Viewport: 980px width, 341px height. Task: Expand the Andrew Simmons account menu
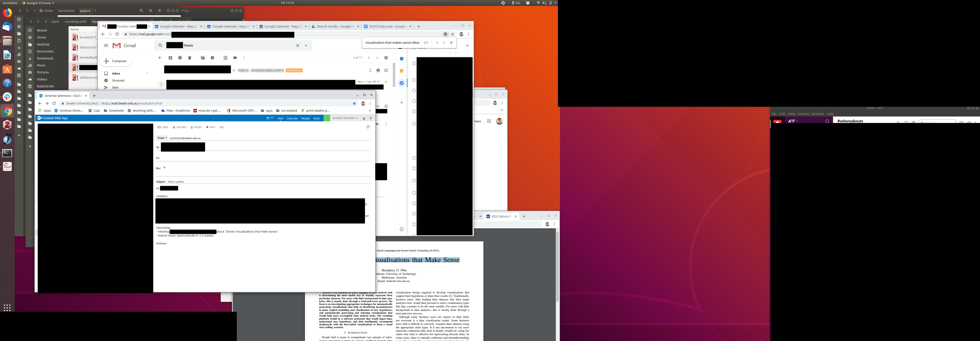pyautogui.click(x=345, y=118)
